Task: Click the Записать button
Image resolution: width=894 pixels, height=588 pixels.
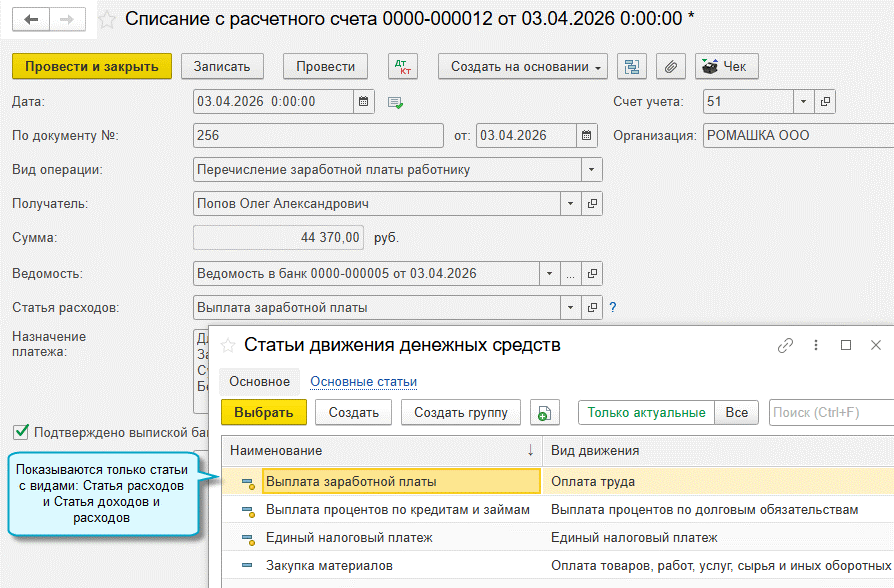Action: pos(222,67)
